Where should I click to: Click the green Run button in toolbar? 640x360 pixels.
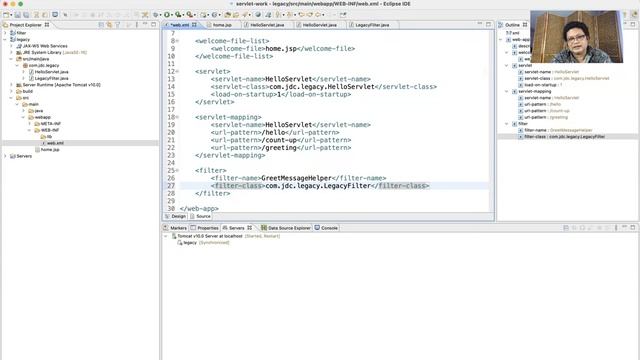[167, 15]
